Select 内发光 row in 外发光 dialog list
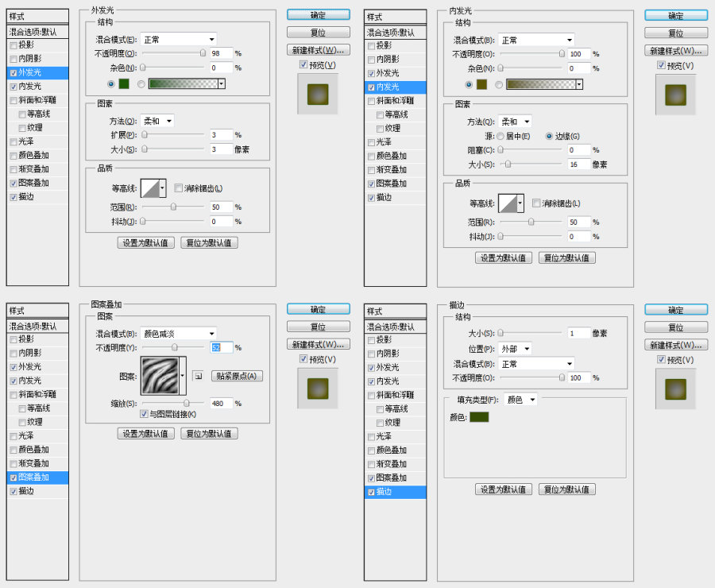The width and height of the screenshot is (715, 588). 37,87
